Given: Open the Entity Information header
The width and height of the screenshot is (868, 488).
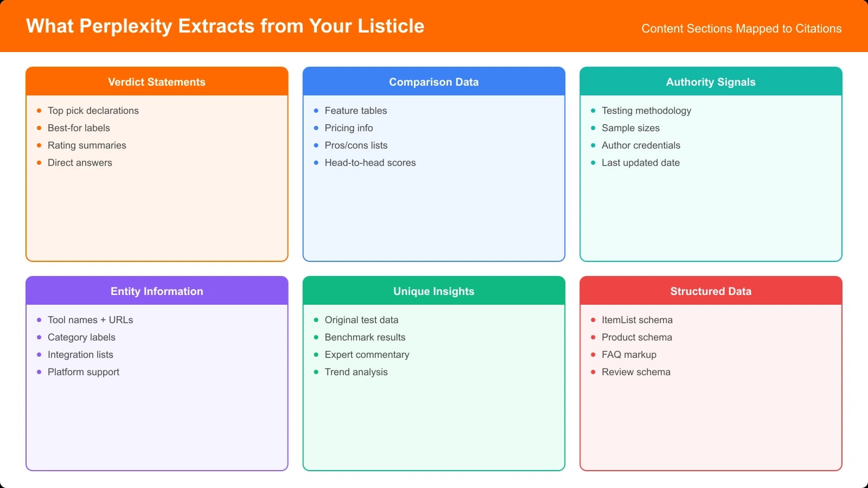Looking at the screenshot, I should point(157,291).
